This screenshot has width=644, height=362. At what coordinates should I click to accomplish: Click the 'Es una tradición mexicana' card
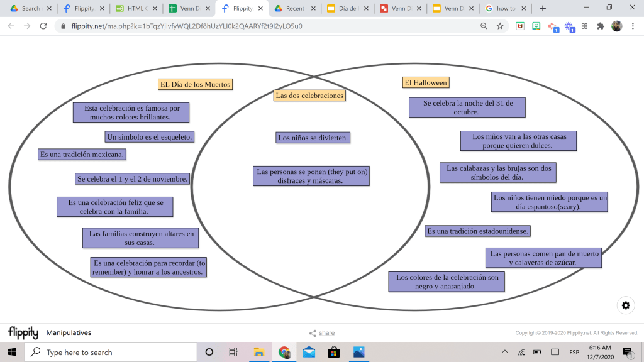click(82, 154)
